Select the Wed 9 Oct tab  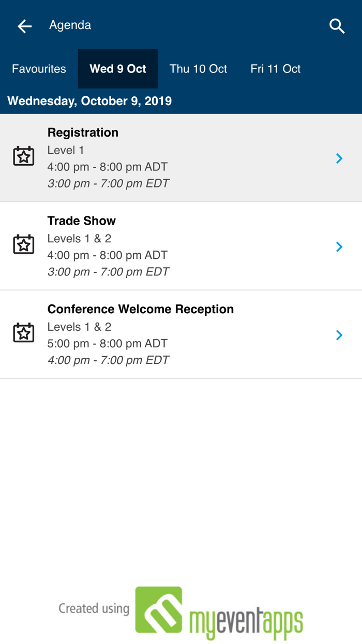point(118,69)
